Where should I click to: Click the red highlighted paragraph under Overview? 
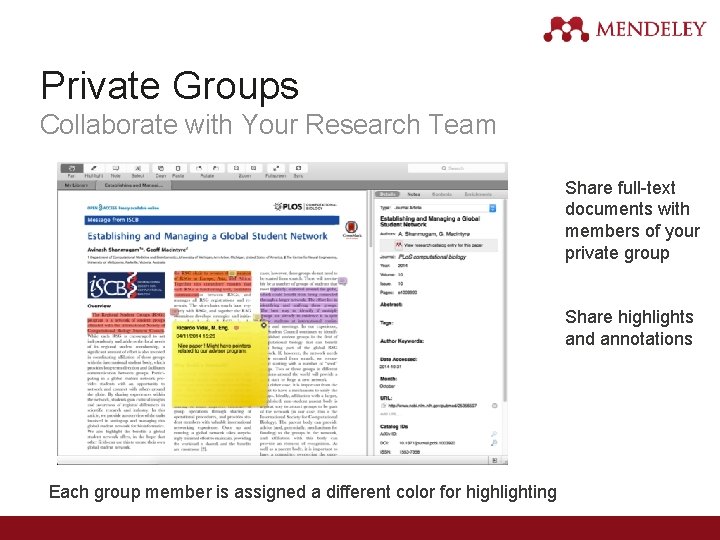coord(126,323)
